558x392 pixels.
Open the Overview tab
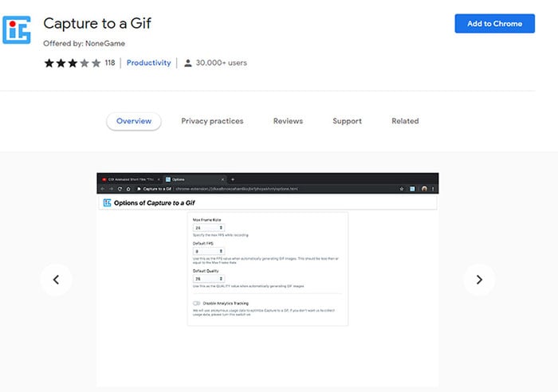[x=134, y=121]
